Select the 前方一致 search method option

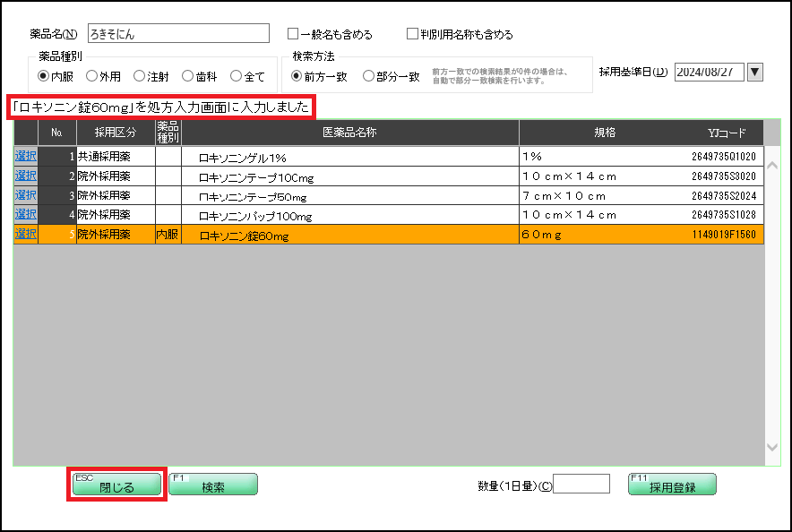(298, 77)
